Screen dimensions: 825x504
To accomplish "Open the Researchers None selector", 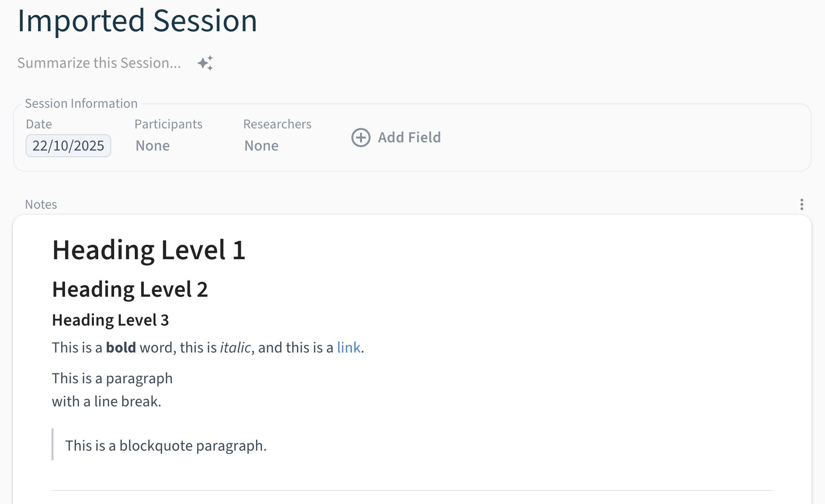I will tap(261, 146).
